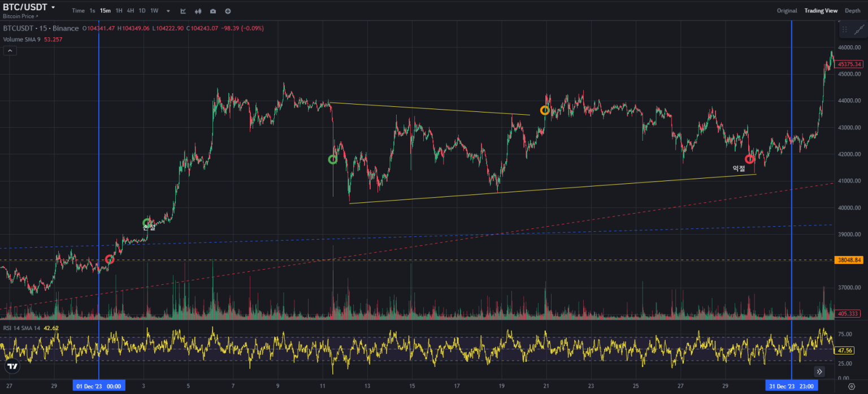Click the TradingView logo on chart
The width and height of the screenshot is (868, 394).
click(12, 366)
